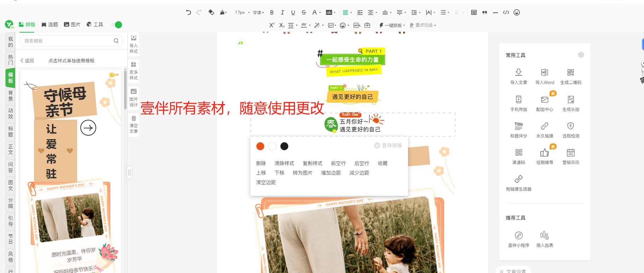This screenshot has width=644, height=273.
Task: Expand the font color dropdown arrow
Action: click(320, 13)
